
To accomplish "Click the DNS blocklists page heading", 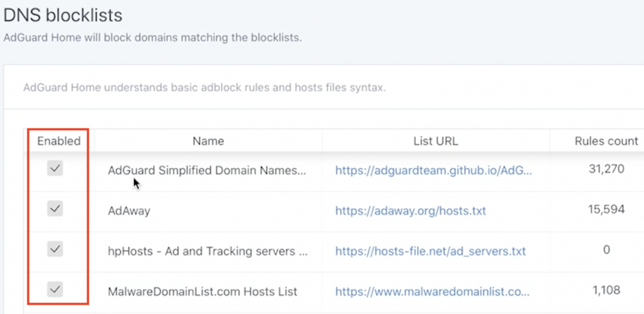I will point(63,16).
